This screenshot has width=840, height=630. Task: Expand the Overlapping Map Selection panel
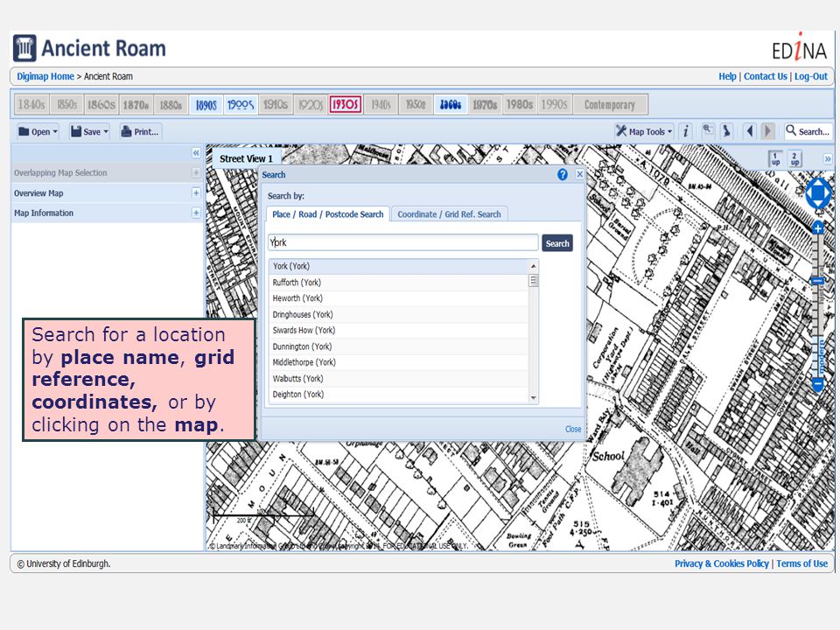pos(196,172)
